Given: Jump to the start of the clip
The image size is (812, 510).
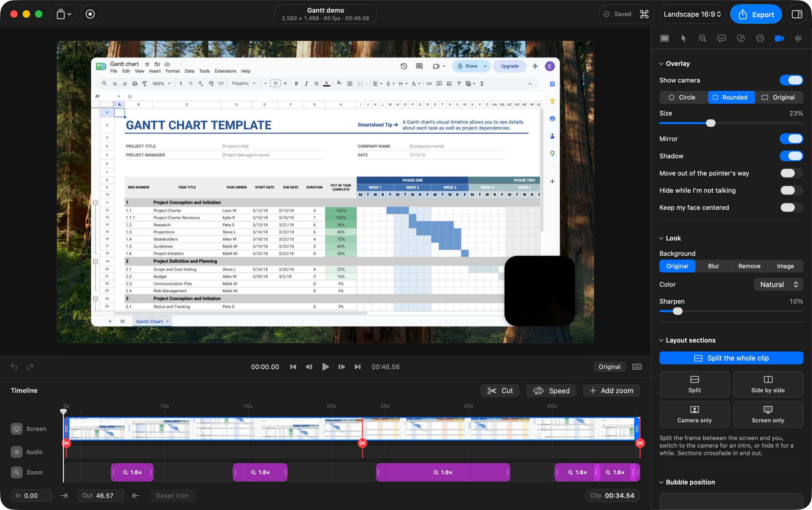Looking at the screenshot, I should [293, 367].
